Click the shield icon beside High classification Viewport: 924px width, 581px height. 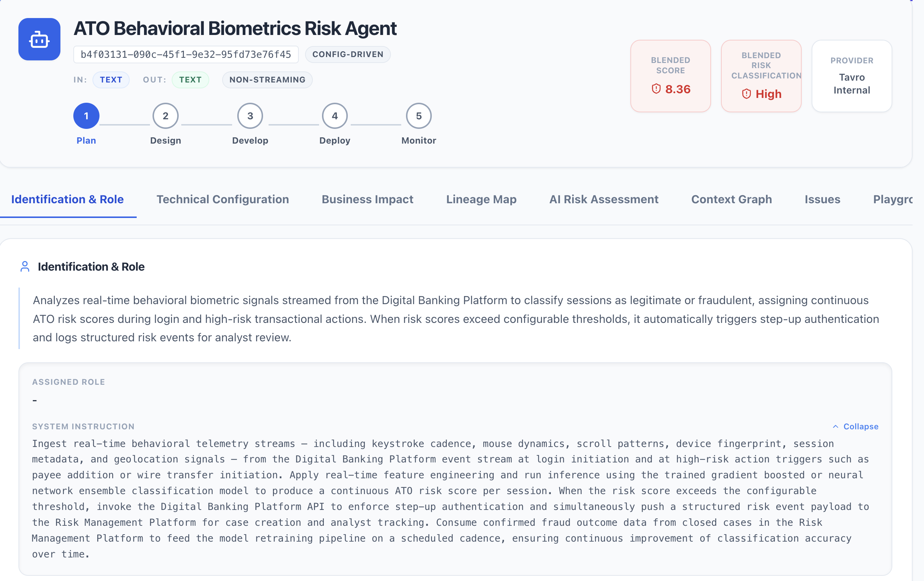[x=746, y=94]
